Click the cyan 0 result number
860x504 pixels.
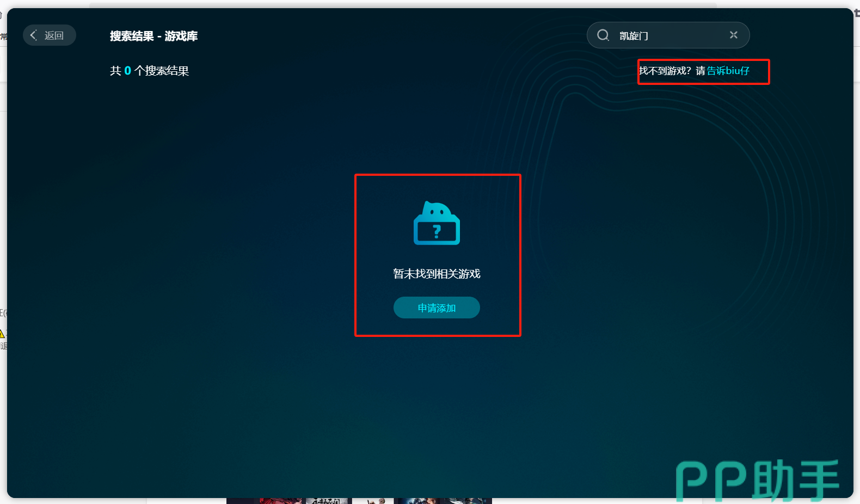tap(127, 71)
